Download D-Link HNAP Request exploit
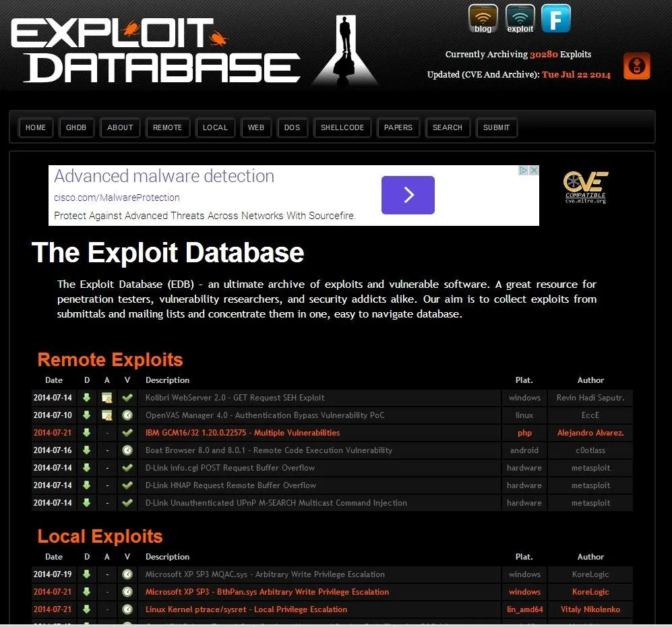 coord(86,485)
